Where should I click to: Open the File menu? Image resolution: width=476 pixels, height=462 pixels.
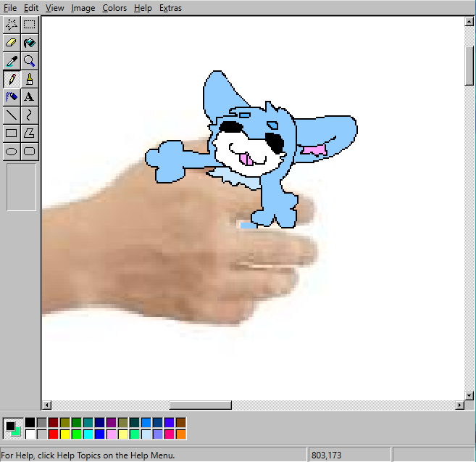tap(10, 8)
